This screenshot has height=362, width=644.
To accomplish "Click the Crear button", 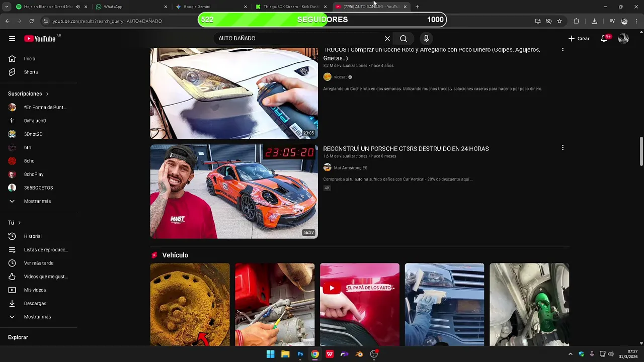I will [579, 39].
